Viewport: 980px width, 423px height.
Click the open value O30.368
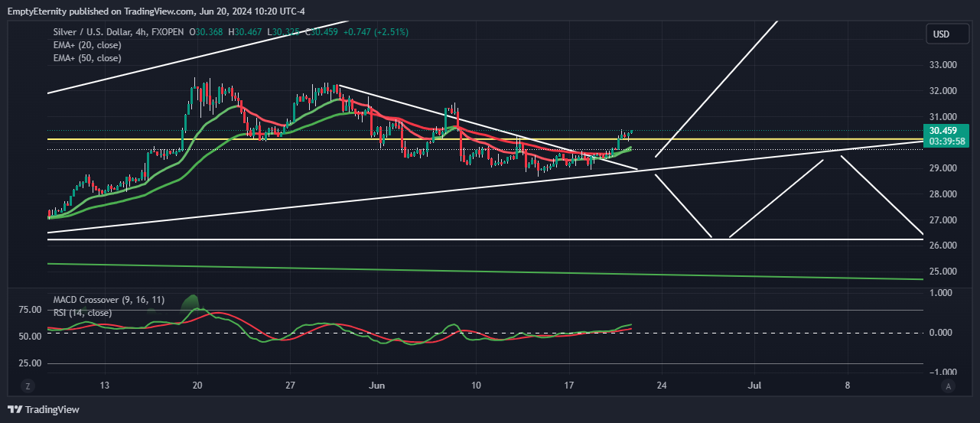tap(207, 32)
